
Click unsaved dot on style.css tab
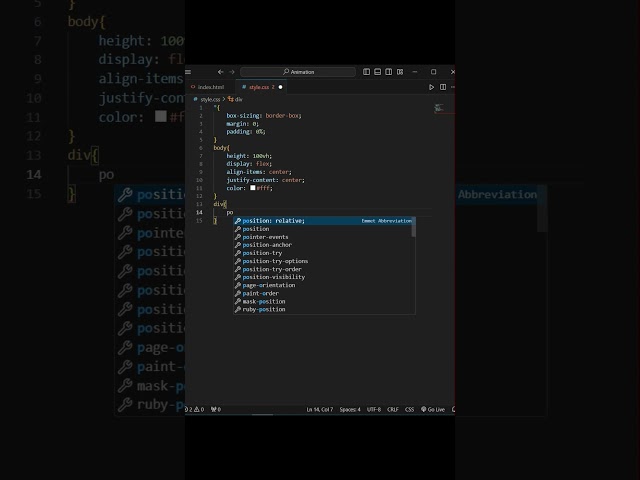point(280,87)
